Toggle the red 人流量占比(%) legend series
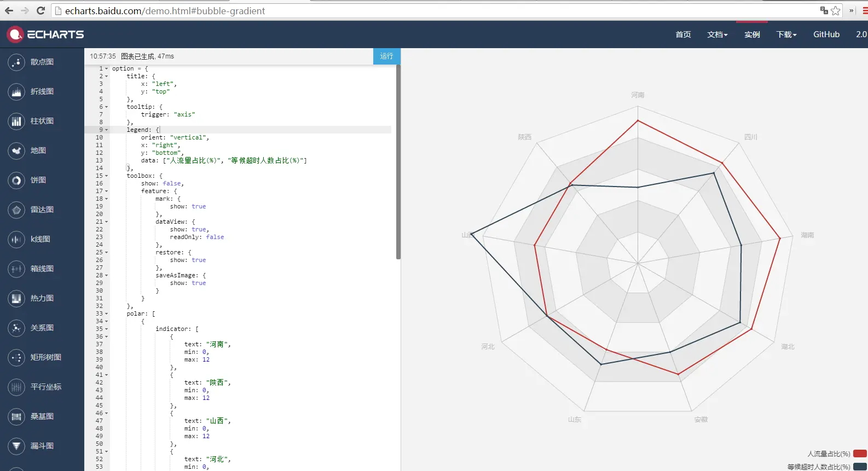Screen dimensions: 868x471 tap(860, 453)
